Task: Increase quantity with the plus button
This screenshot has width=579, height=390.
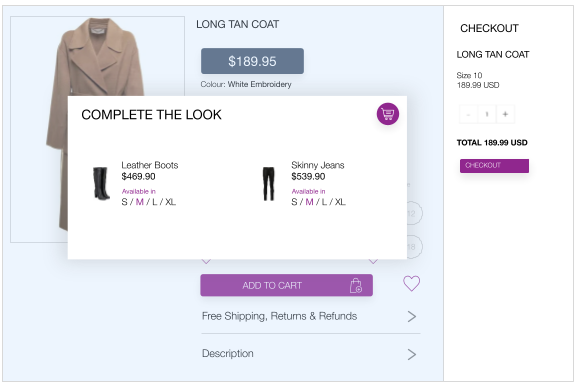Action: point(505,114)
